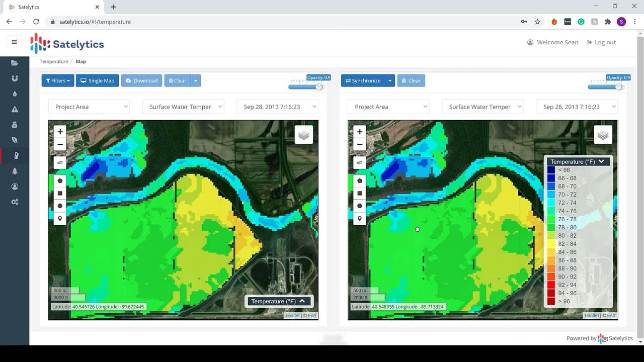Zoom out on the right map
This screenshot has height=362, width=644.
359,144
